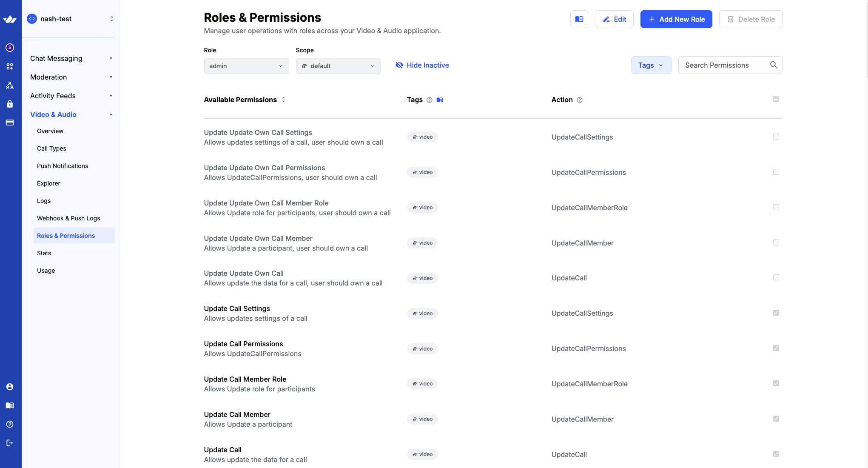Open the lock icon in left rail
This screenshot has height=468, width=868.
[10, 104]
